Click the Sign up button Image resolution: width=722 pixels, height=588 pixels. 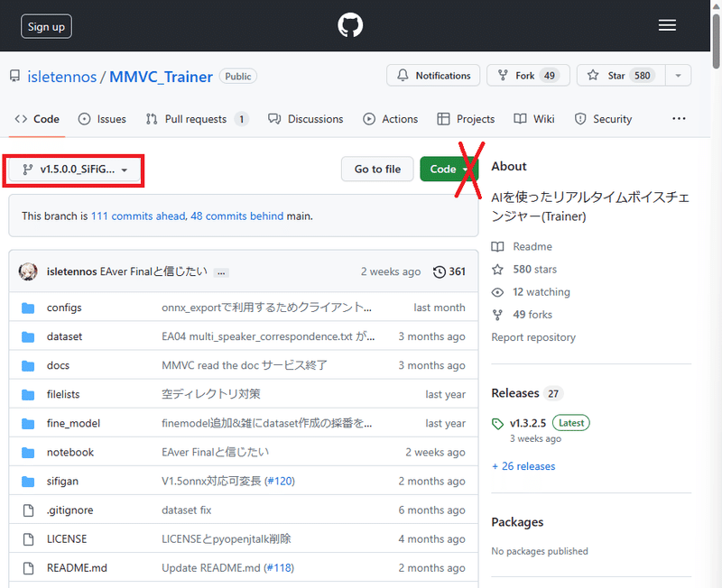(46, 27)
